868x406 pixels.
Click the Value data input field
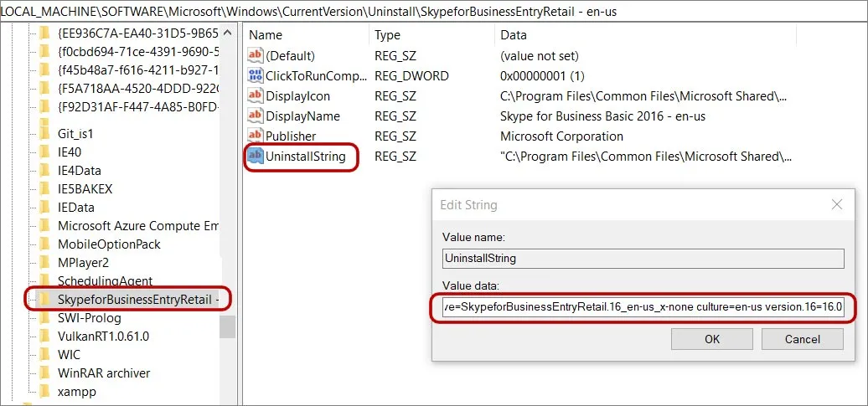tap(643, 306)
